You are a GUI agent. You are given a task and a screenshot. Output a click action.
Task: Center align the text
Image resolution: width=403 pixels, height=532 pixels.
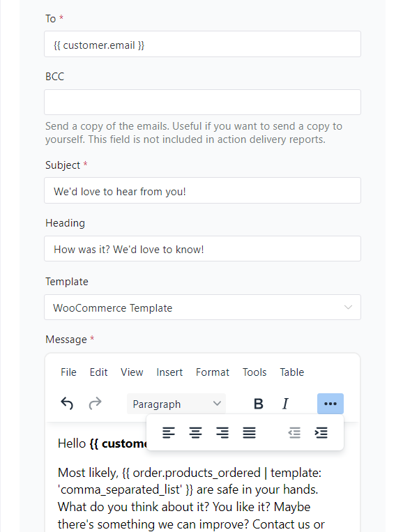tap(195, 432)
